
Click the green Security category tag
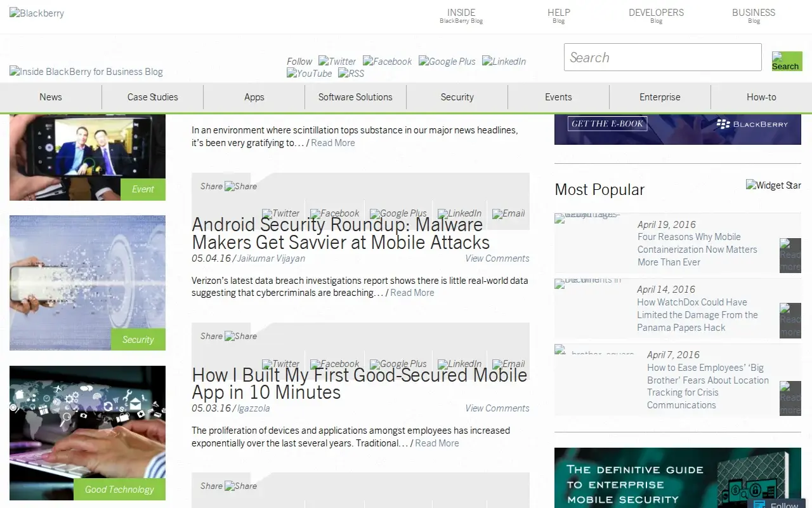click(138, 340)
